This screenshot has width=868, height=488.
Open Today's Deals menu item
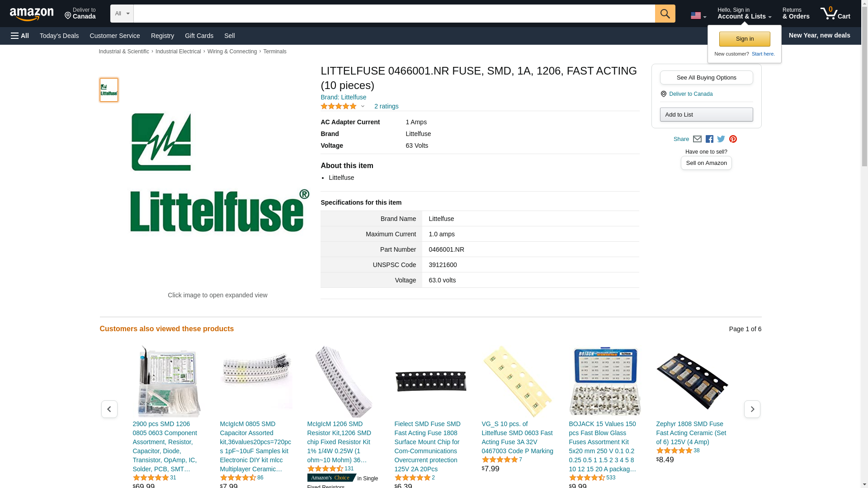(x=59, y=36)
